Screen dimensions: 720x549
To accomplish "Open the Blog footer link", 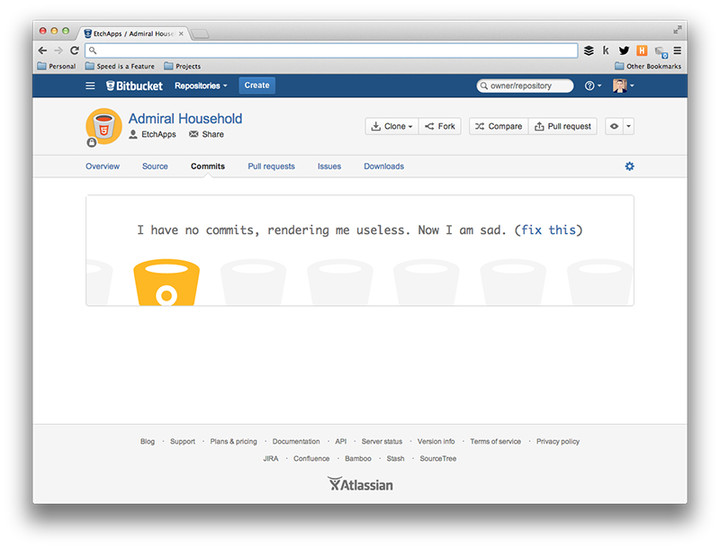I will tap(147, 442).
